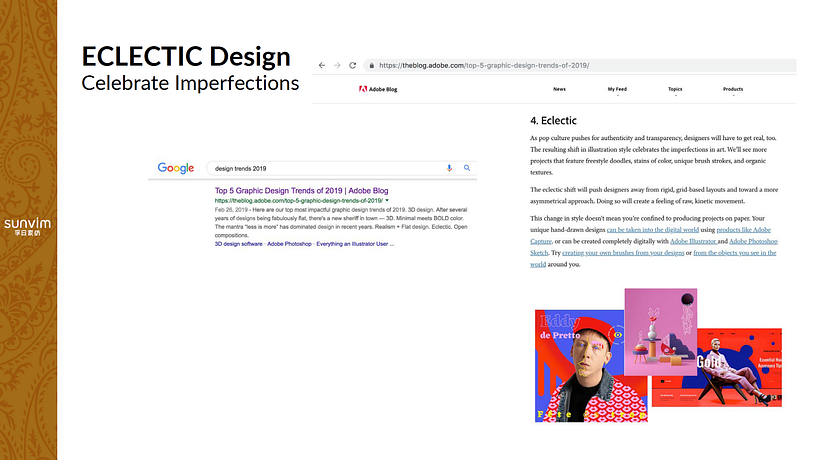Viewport: 820px width, 460px height.
Task: Click the Google search magnifier icon
Action: coord(467,168)
